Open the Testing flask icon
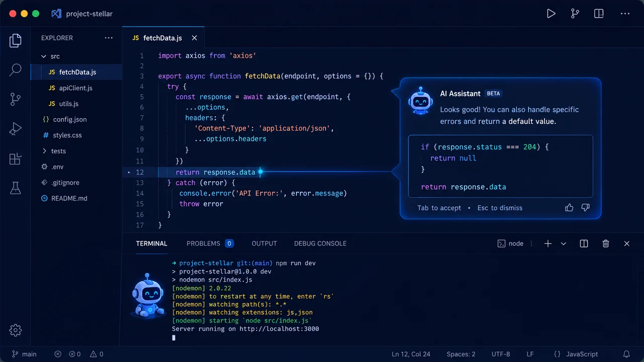This screenshot has width=644, height=362. (15, 189)
